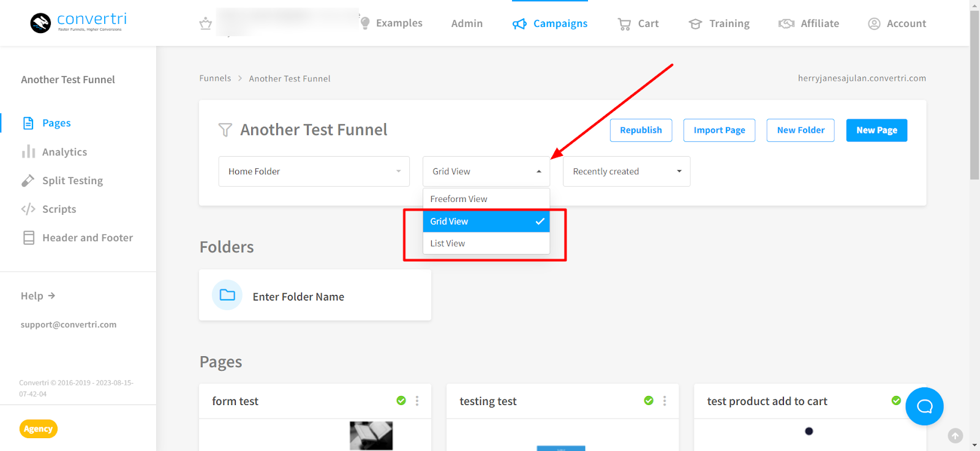
Task: Click the Scripts code brackets icon
Action: [x=28, y=209]
